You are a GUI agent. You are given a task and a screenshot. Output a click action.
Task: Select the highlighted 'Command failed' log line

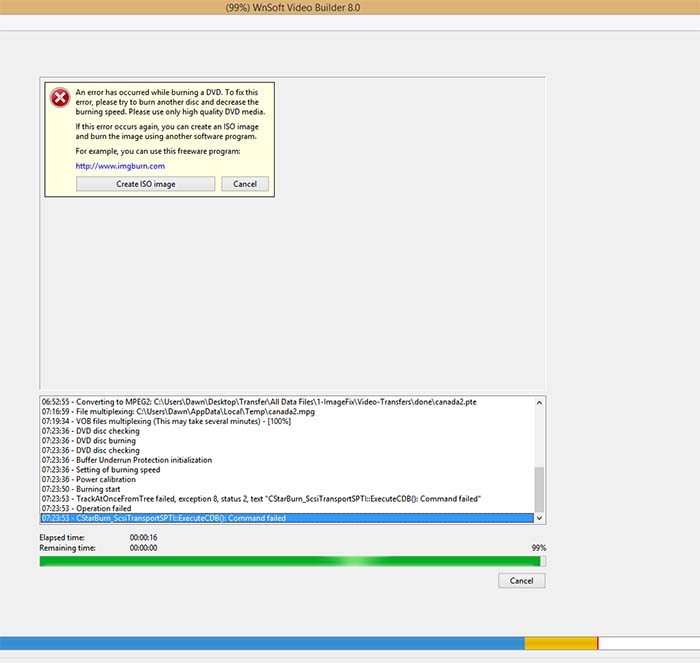point(287,518)
